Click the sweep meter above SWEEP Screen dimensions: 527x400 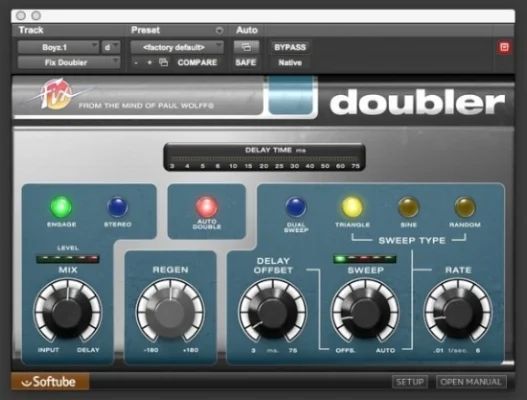[365, 259]
